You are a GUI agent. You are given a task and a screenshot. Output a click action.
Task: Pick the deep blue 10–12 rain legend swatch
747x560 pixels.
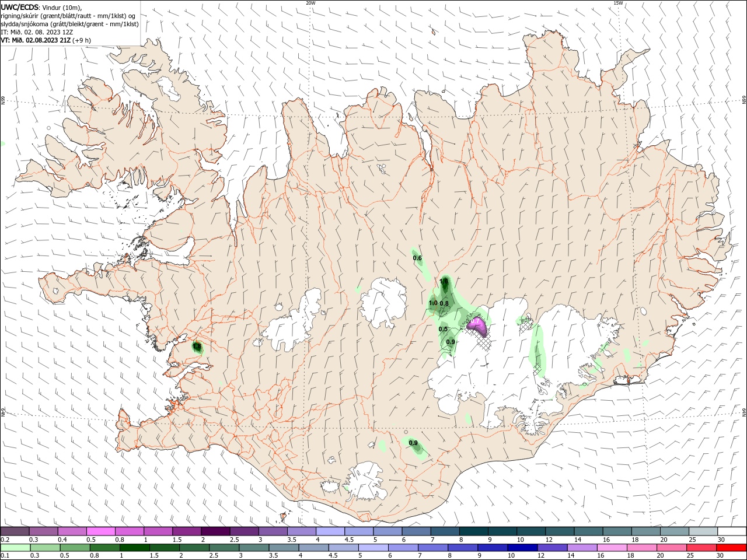coord(521,548)
